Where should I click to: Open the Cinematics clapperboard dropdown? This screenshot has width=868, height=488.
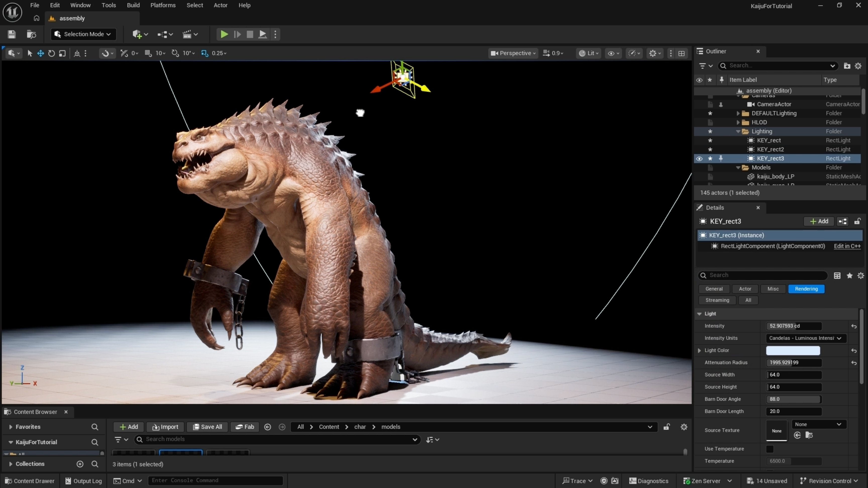click(190, 34)
